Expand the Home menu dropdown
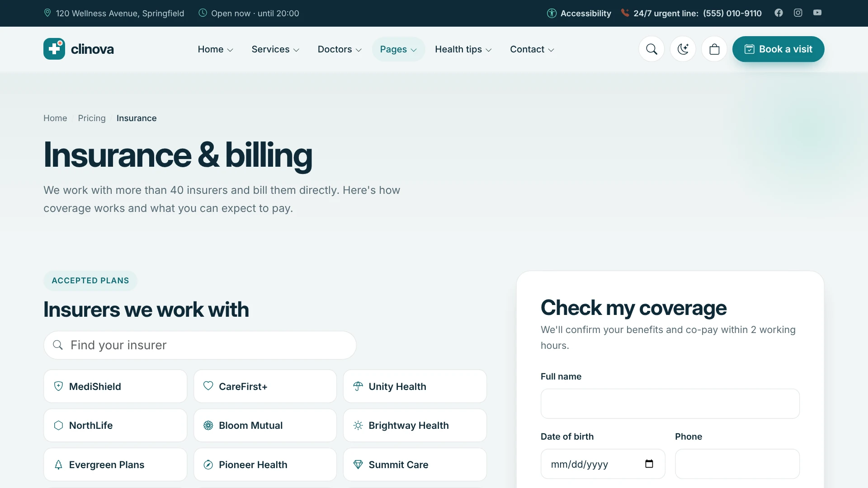 [215, 49]
